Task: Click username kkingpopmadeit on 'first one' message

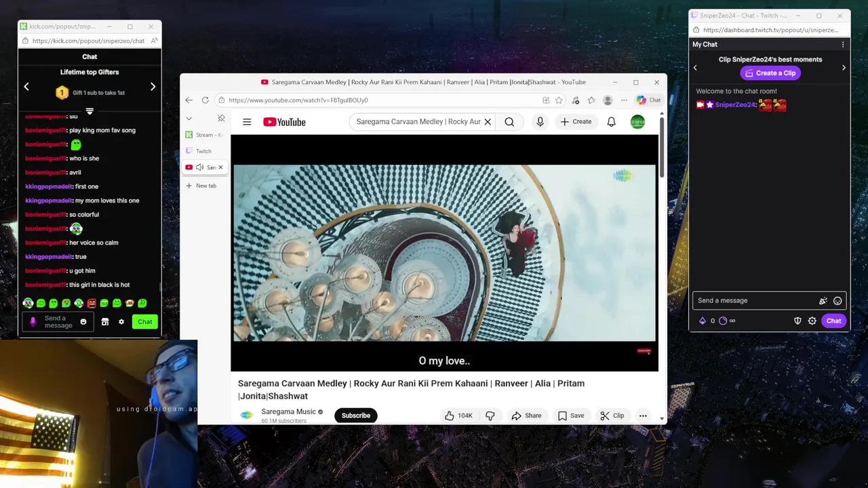Action: click(49, 186)
